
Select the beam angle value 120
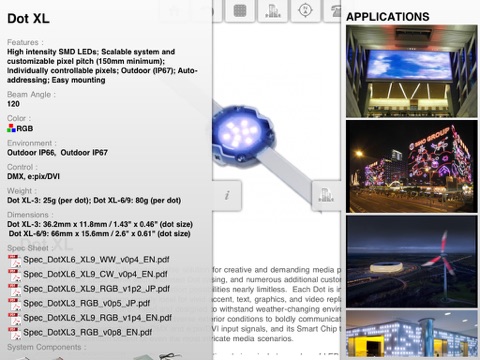(x=13, y=104)
